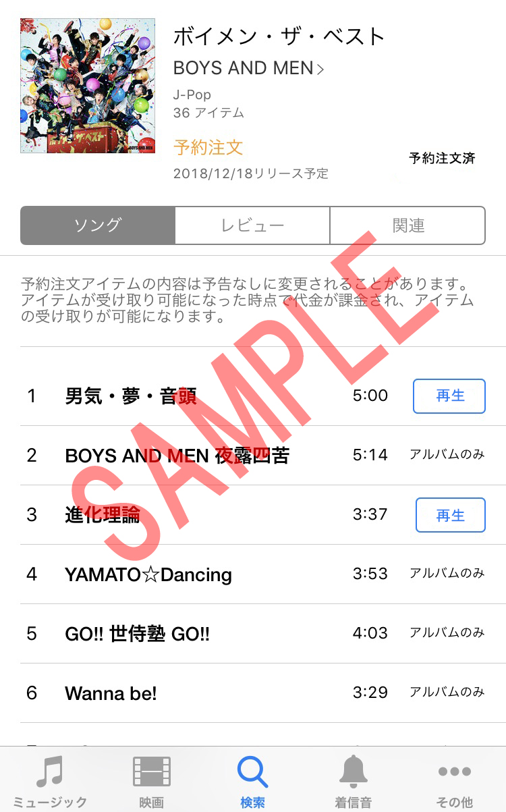Tap the 検索 magnifying glass icon

[252, 772]
